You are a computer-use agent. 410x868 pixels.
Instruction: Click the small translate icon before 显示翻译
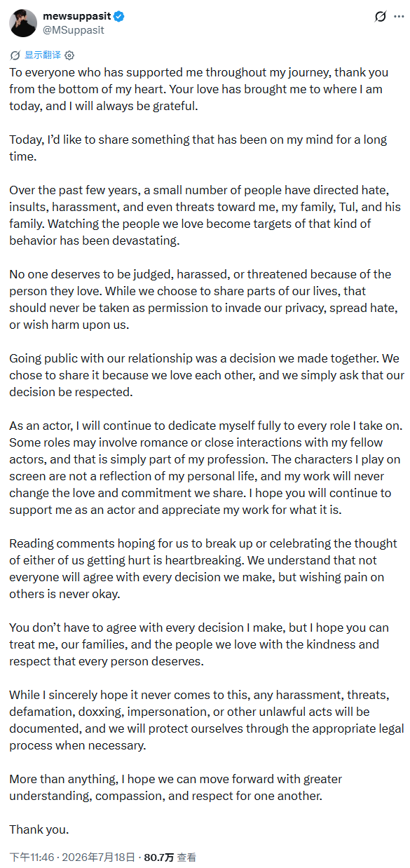[15, 55]
